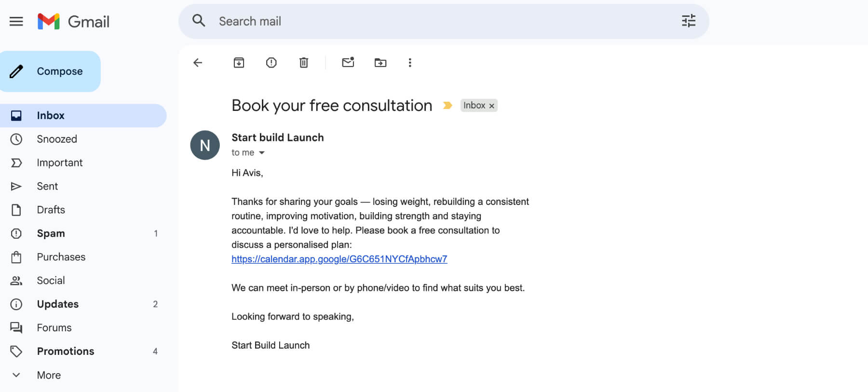The image size is (868, 392).
Task: Open the more options overflow menu
Action: pos(409,63)
